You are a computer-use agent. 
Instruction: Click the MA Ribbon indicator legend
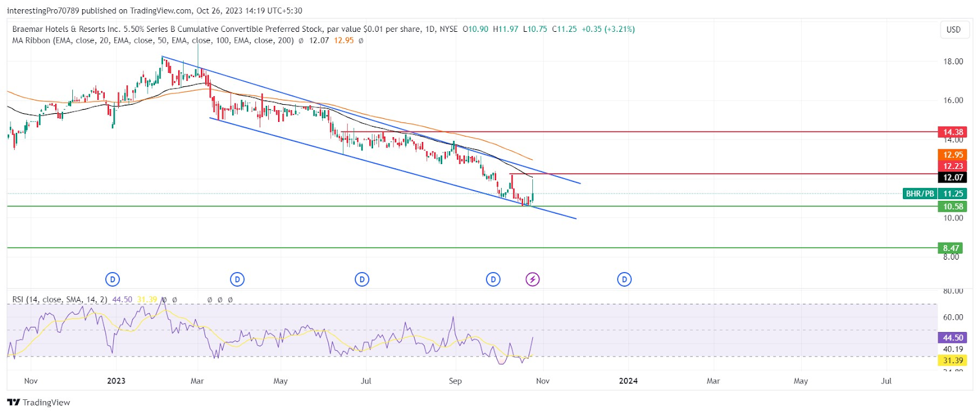click(153, 40)
